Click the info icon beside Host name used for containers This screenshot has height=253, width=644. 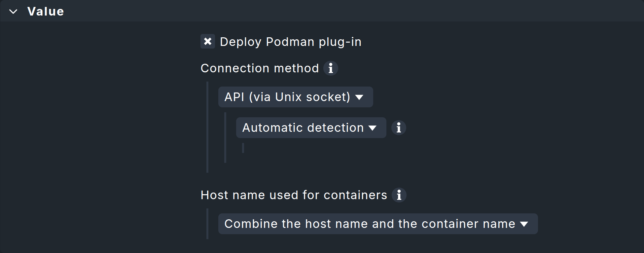pos(399,195)
